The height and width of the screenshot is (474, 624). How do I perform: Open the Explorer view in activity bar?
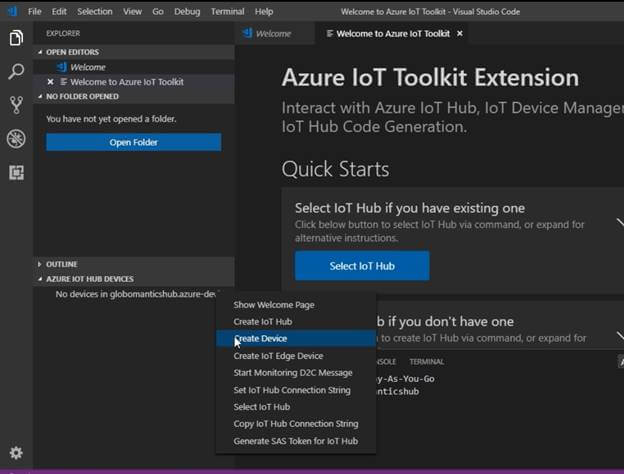(16, 38)
